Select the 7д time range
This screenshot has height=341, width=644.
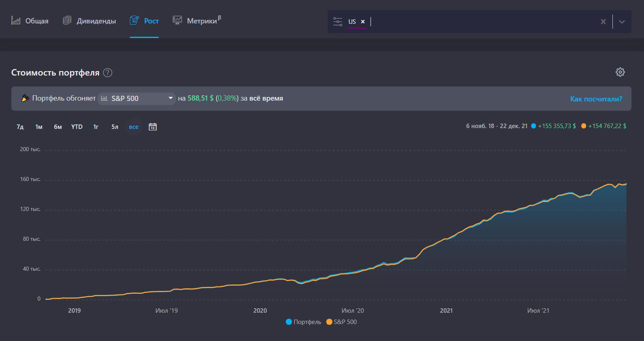(20, 127)
